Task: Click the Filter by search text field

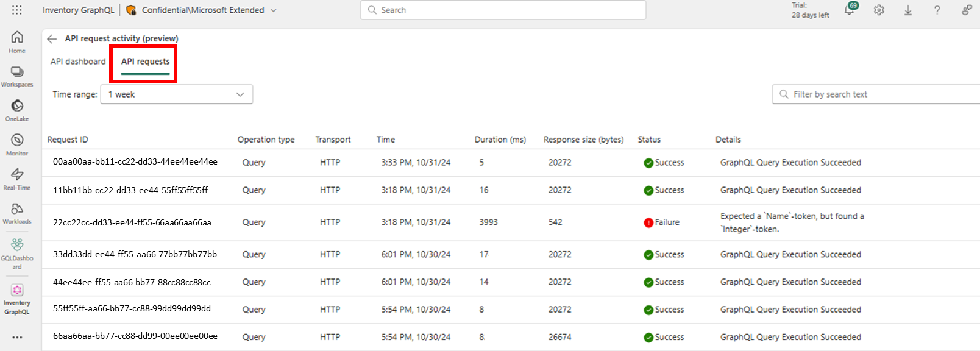Action: click(x=876, y=94)
